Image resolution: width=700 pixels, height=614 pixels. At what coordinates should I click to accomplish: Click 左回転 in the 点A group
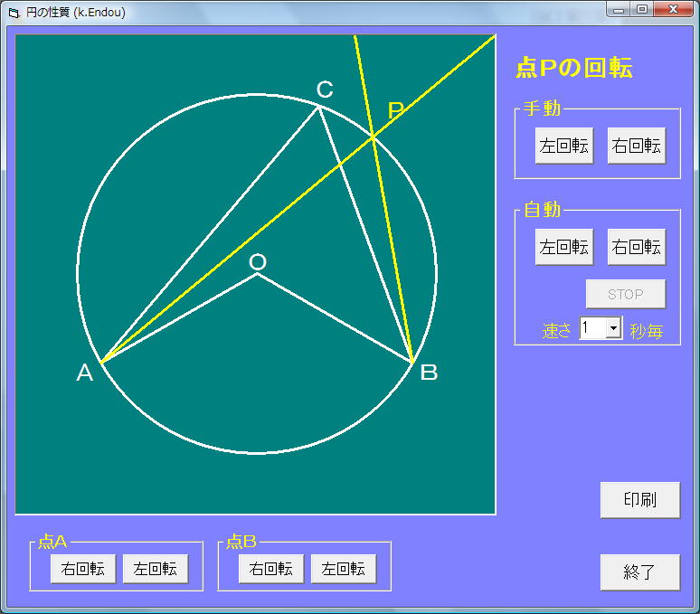(156, 569)
